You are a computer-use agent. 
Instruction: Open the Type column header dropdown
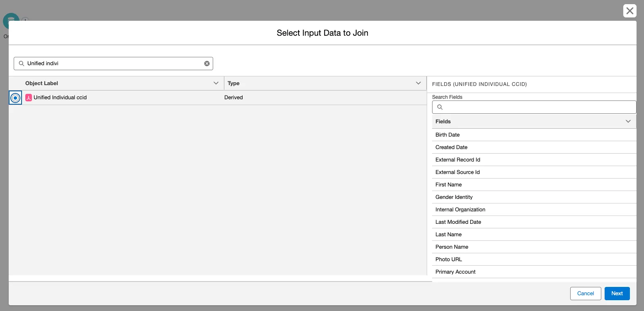click(x=418, y=83)
